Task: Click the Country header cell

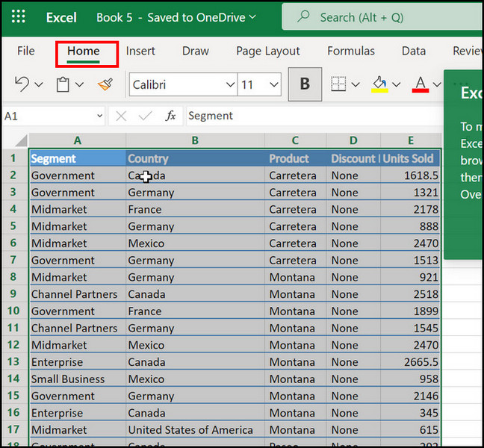Action: [x=195, y=158]
